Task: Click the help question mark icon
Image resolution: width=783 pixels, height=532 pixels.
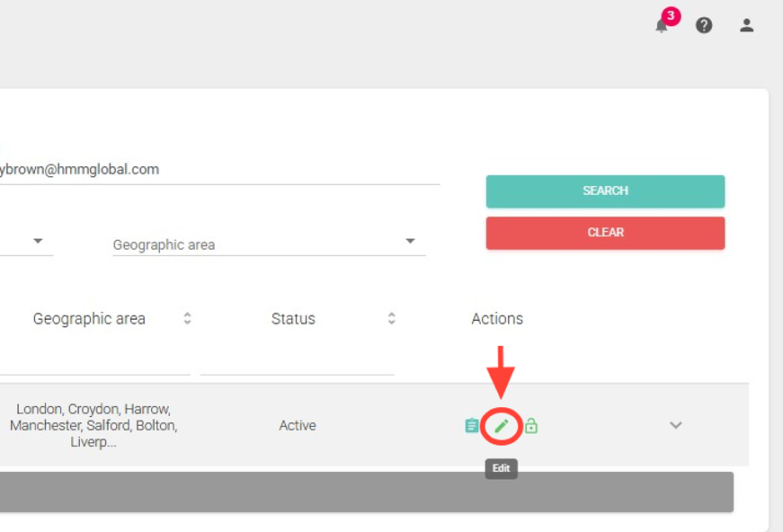Action: (x=704, y=25)
